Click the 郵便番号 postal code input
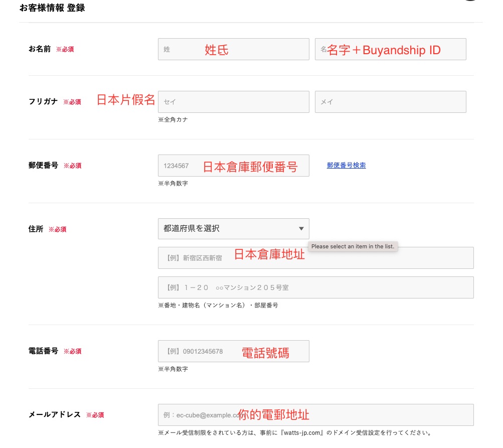 (233, 166)
